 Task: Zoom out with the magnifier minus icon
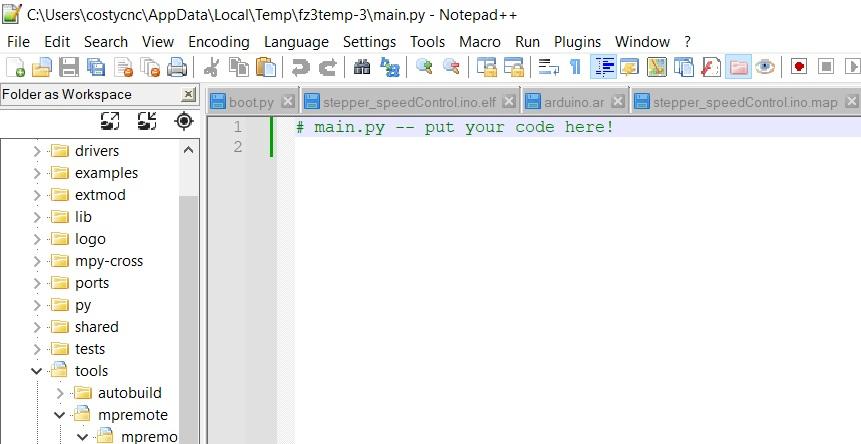pyautogui.click(x=451, y=67)
